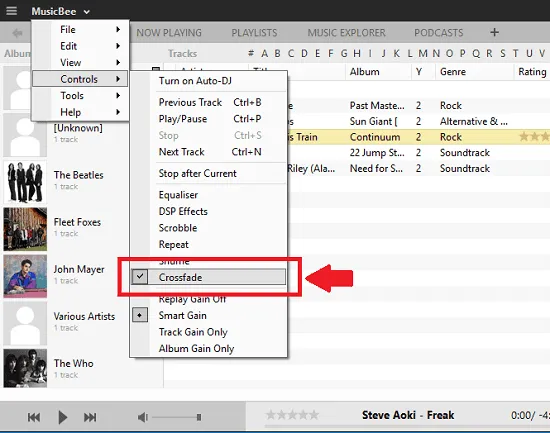This screenshot has width=550, height=433.
Task: Jump to letter A in index
Action: 264,53
